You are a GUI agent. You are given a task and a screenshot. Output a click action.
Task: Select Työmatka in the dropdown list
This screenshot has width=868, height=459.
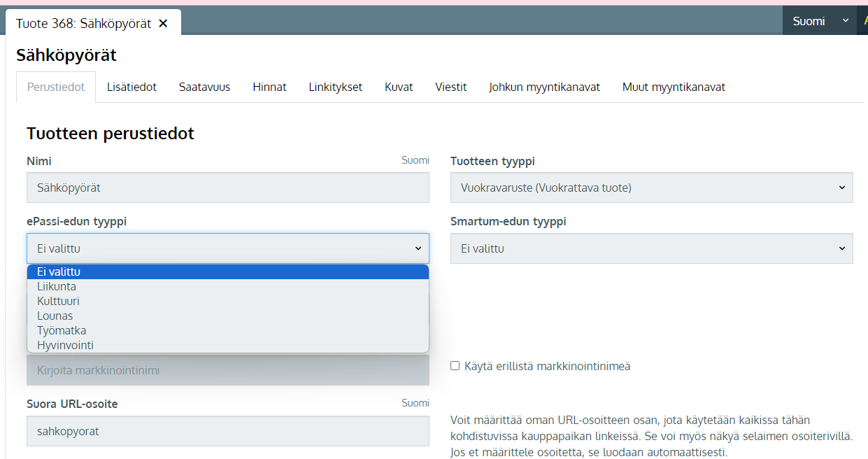pyautogui.click(x=62, y=331)
